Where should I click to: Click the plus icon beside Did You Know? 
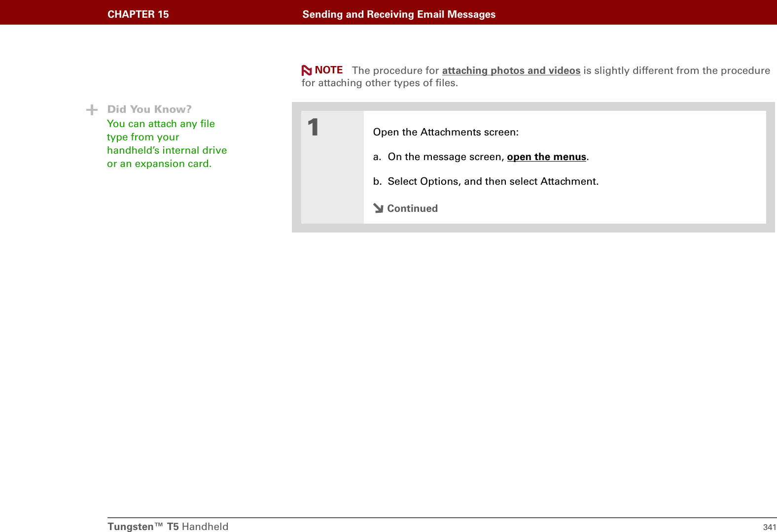pos(92,109)
